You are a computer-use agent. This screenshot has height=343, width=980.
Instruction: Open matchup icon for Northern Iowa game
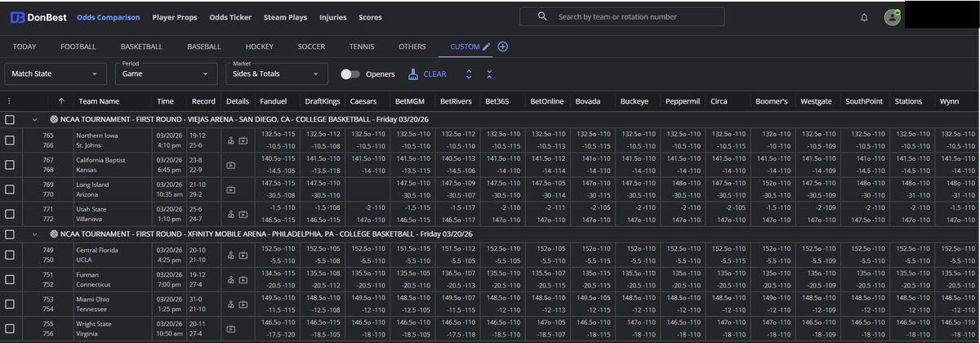tap(231, 140)
